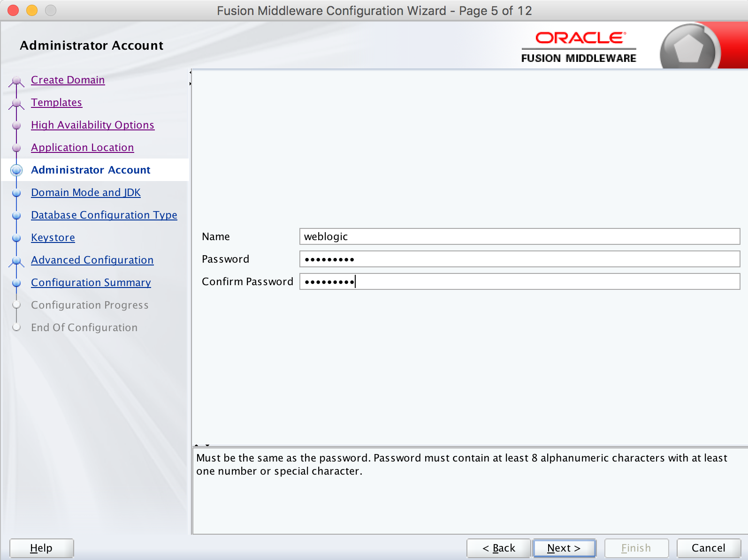Click the Configuration Progress step label
This screenshot has width=748, height=560.
pyautogui.click(x=90, y=305)
